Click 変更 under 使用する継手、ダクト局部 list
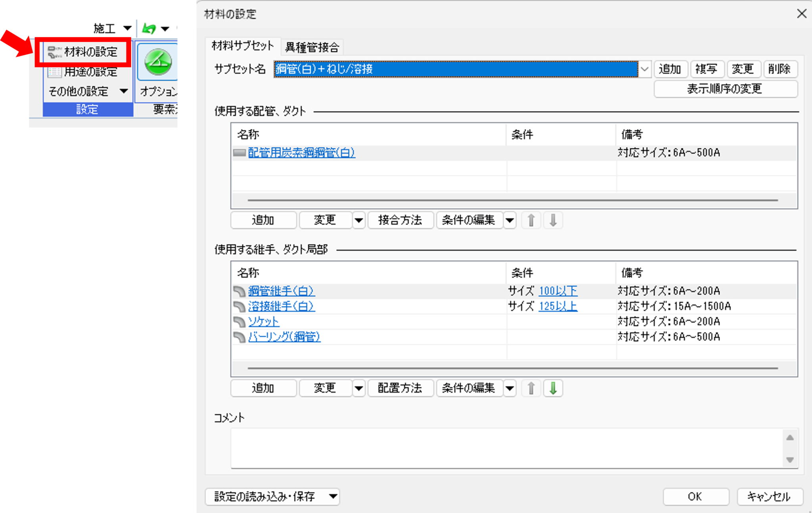The image size is (812, 513). [326, 388]
